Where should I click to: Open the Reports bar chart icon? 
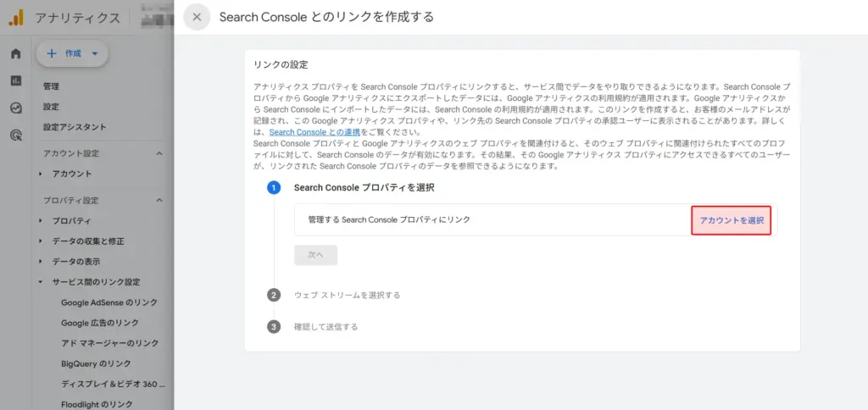(16, 80)
